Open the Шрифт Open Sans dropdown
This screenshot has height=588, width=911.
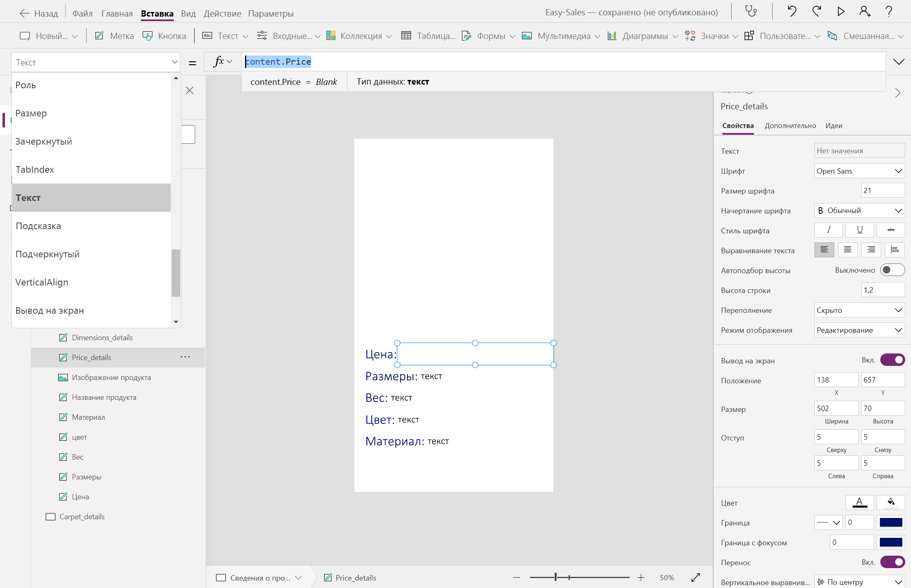[x=859, y=171]
